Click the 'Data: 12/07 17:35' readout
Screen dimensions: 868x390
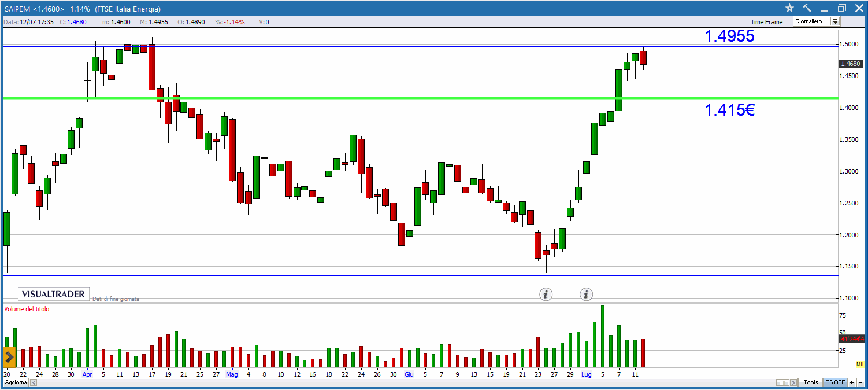(x=28, y=22)
